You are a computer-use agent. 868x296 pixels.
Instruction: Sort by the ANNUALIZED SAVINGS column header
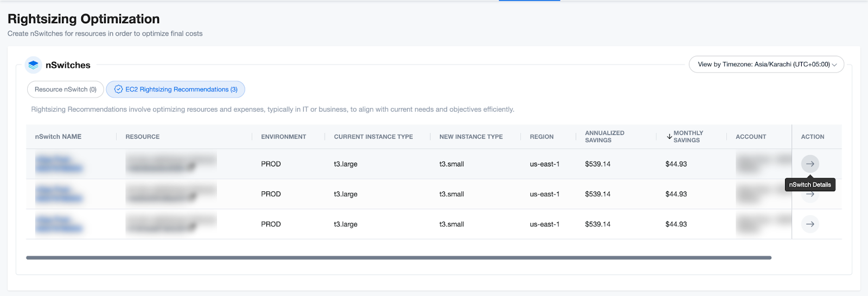604,137
